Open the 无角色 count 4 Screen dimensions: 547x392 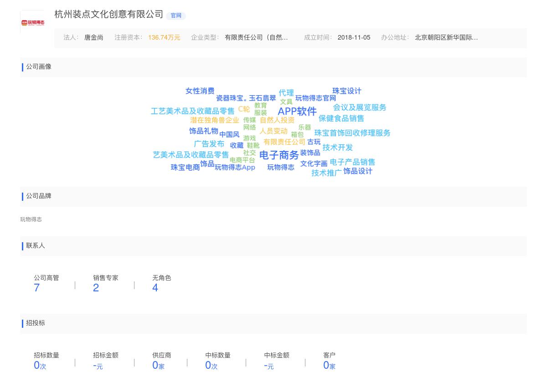click(x=155, y=288)
